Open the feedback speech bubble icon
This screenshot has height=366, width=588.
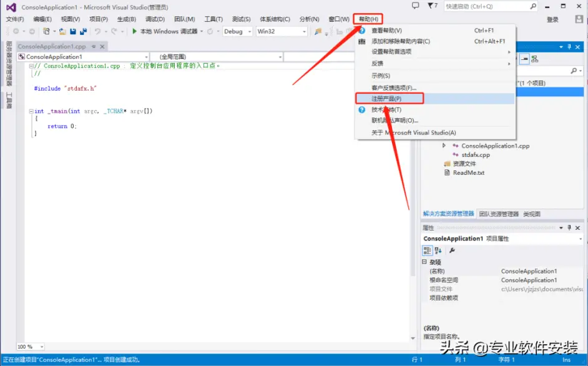point(416,6)
